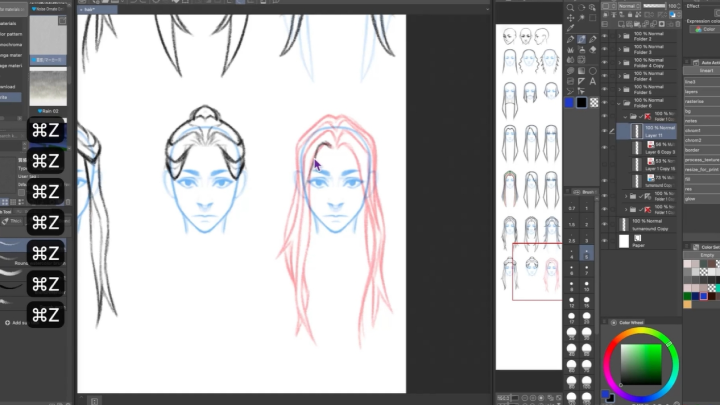The image size is (720, 405).
Task: Select the transparent color swatch
Action: point(594,102)
